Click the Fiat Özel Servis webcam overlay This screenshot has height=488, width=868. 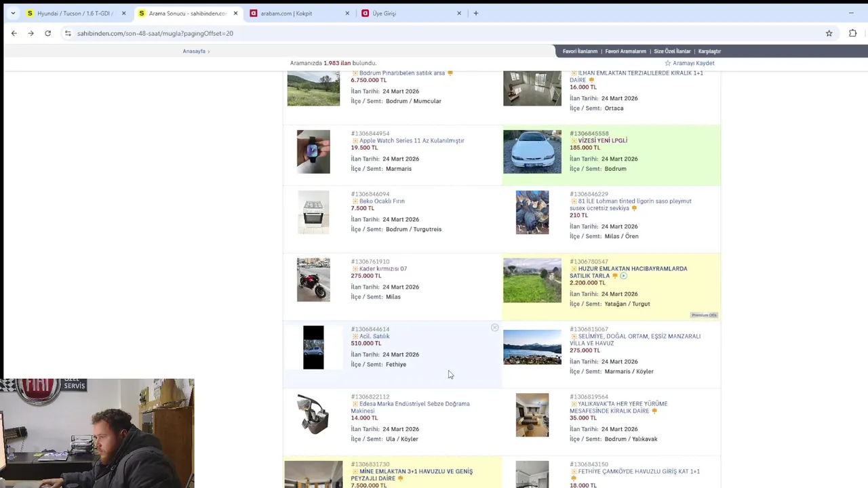coord(97,433)
